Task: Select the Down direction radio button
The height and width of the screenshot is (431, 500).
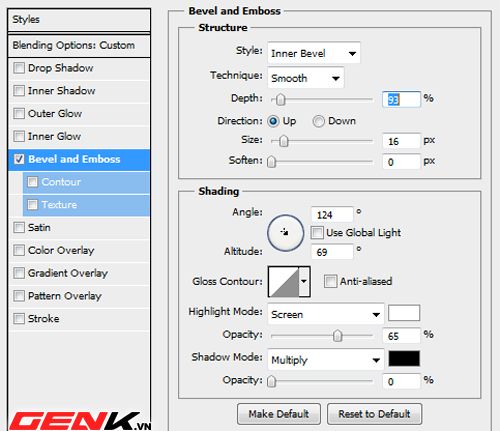Action: (318, 121)
